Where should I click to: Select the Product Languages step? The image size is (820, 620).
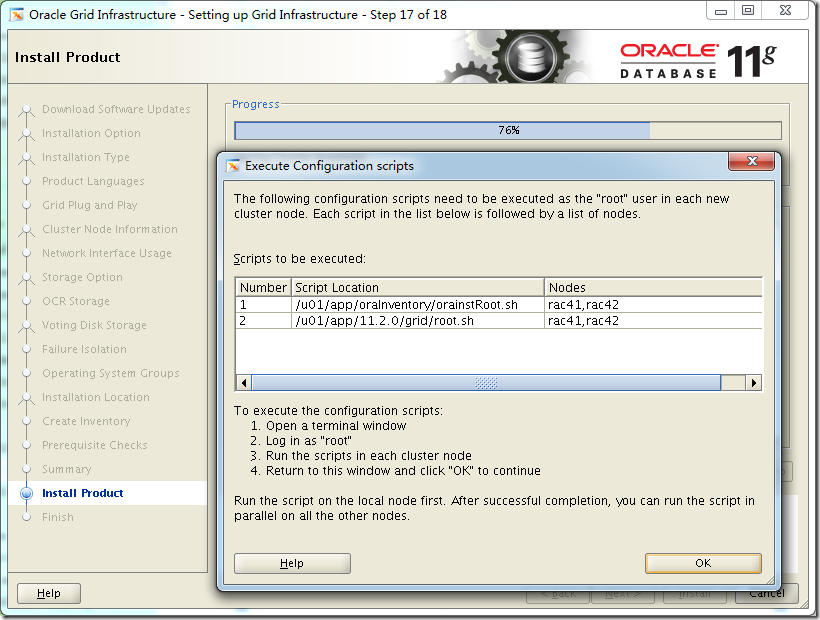pyautogui.click(x=93, y=181)
